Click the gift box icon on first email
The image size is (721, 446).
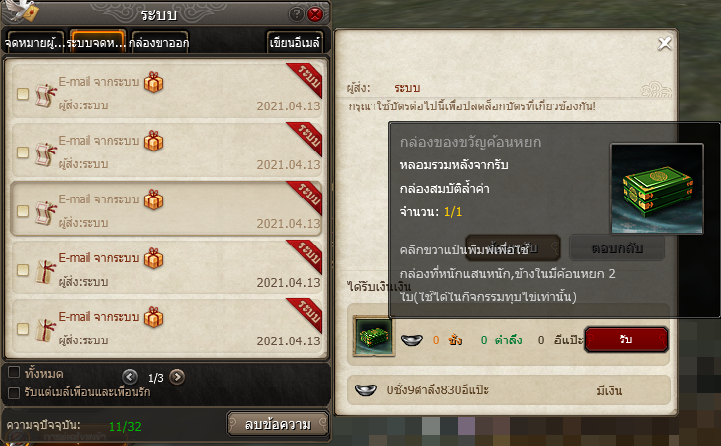click(154, 82)
